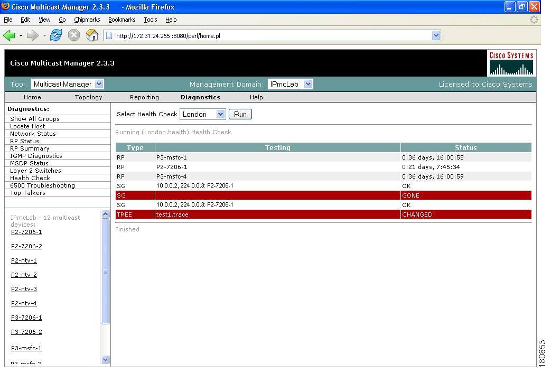The width and height of the screenshot is (551, 392).
Task: Click the gray Forward arrow
Action: (x=33, y=35)
